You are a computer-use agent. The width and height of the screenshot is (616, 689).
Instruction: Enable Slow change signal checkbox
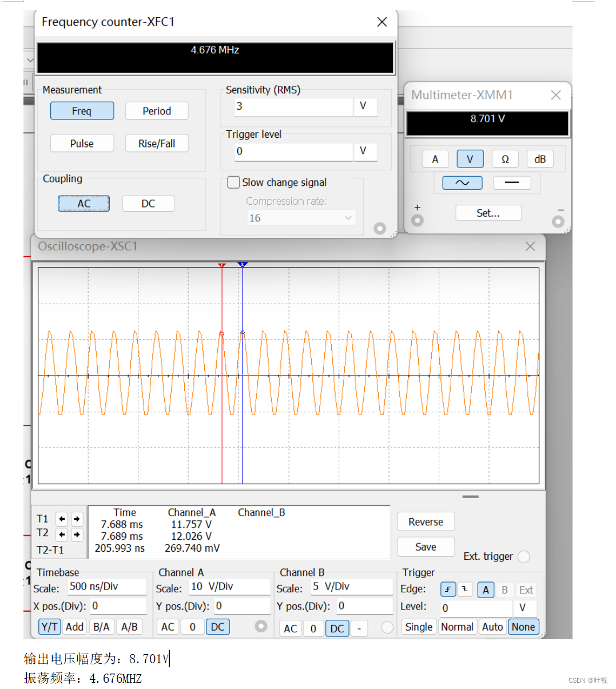click(233, 182)
